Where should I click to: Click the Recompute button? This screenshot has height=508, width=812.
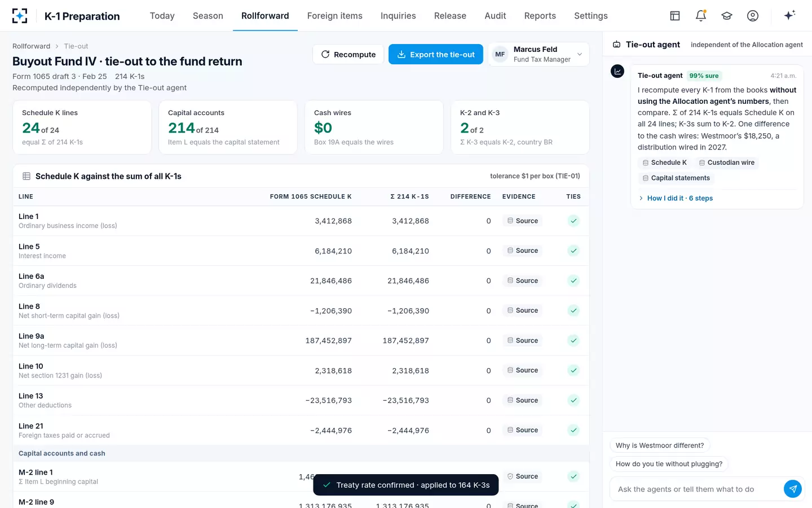point(348,54)
